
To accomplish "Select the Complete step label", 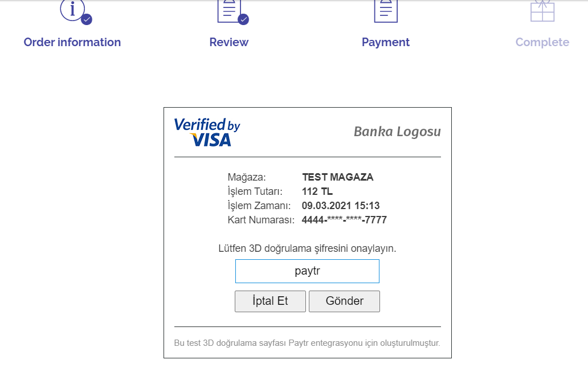I will click(x=542, y=42).
